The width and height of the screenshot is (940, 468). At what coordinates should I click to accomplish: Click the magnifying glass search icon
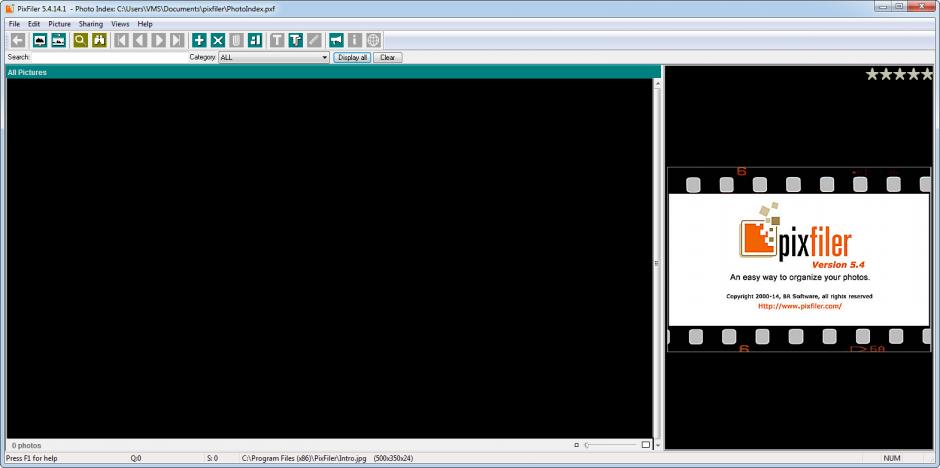pos(80,40)
